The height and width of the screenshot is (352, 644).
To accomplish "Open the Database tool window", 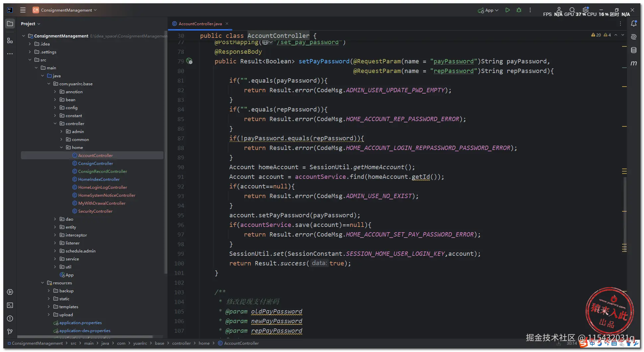I will coord(634,50).
